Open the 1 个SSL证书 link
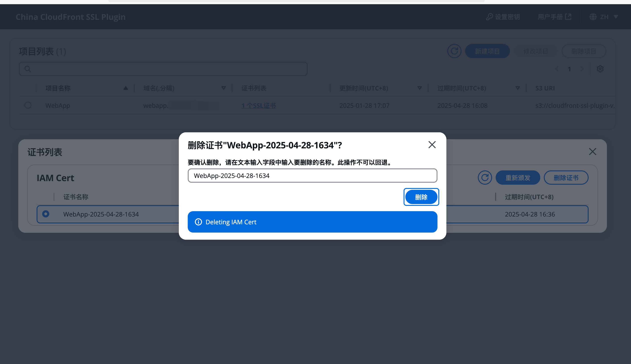 [258, 106]
